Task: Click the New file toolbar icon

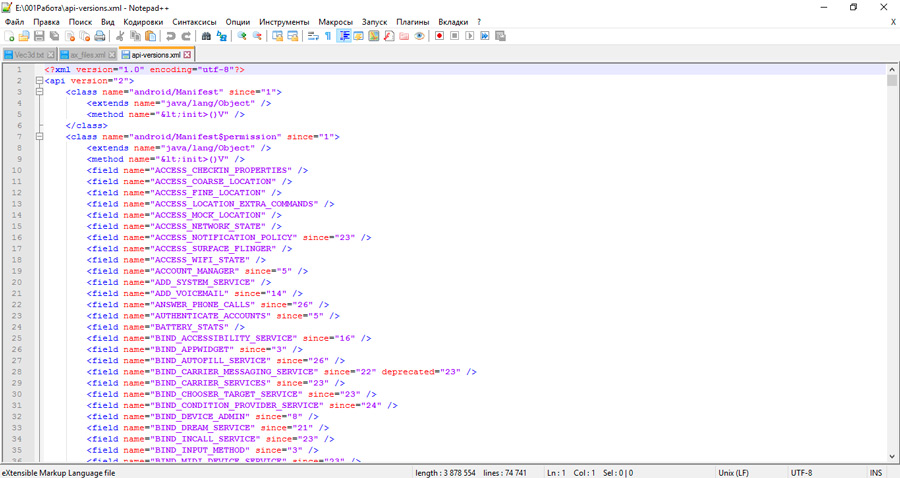Action: (9, 36)
